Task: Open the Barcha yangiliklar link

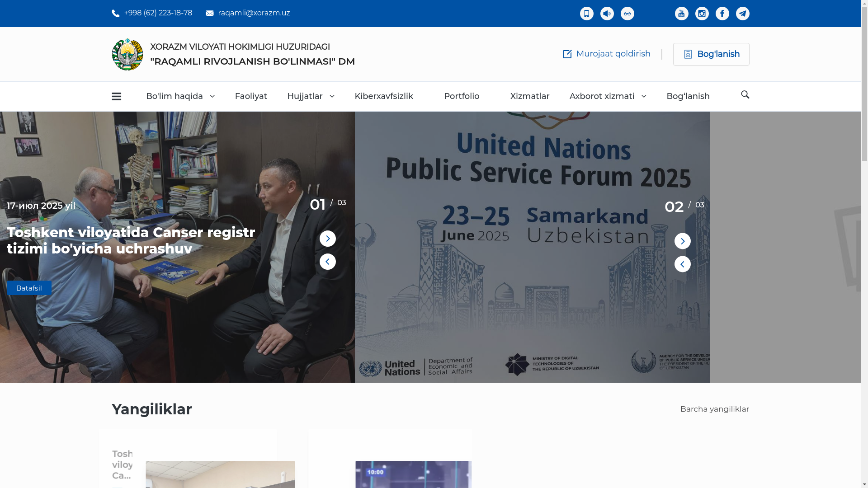Action: point(714,409)
